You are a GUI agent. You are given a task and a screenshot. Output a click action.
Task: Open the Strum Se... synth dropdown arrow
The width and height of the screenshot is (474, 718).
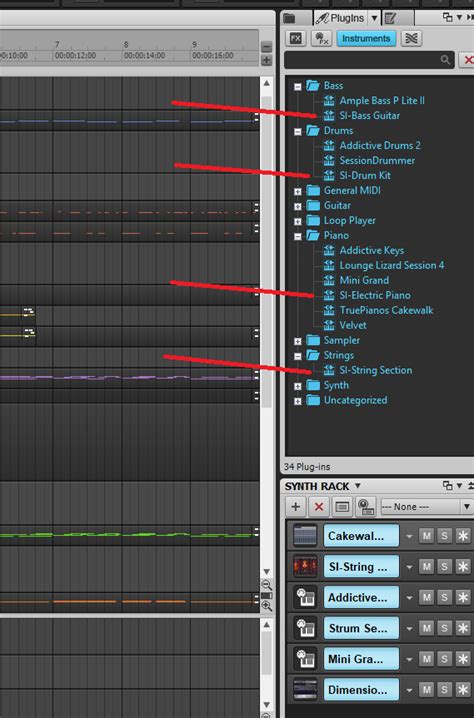pos(409,629)
